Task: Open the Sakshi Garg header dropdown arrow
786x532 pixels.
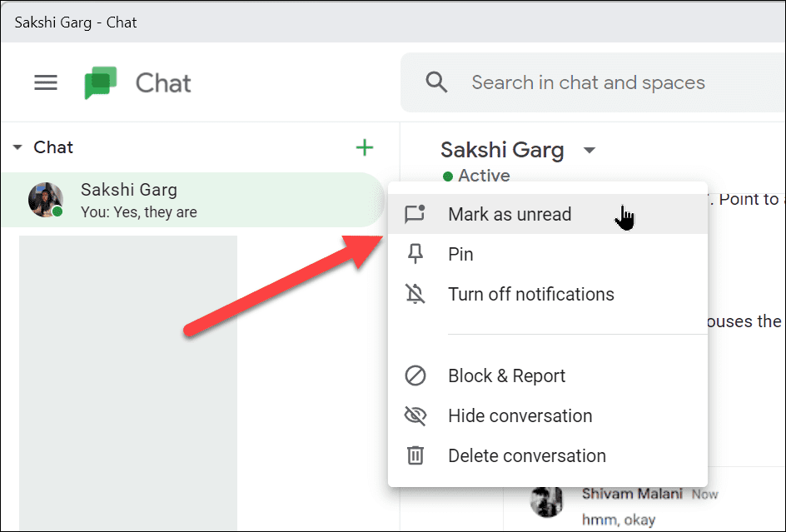Action: (x=589, y=151)
